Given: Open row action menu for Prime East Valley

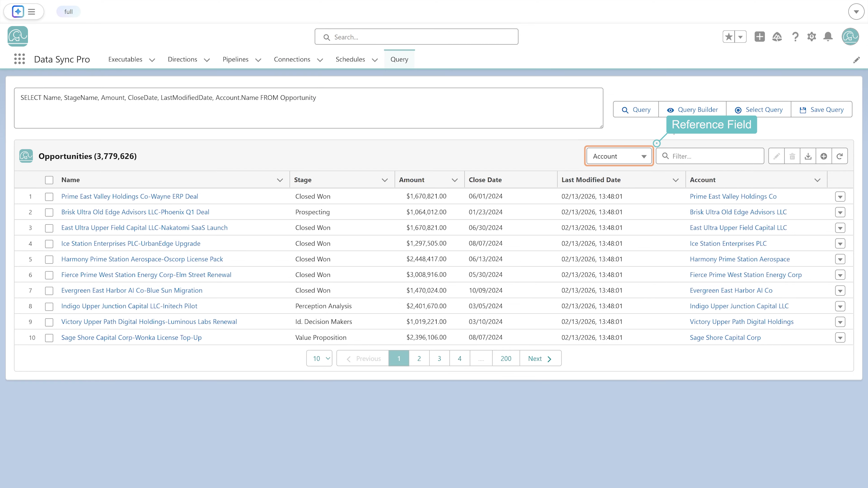Looking at the screenshot, I should click(x=840, y=197).
